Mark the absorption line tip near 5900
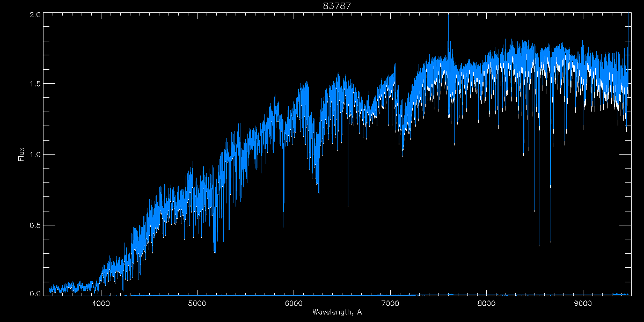644x322 pixels. tap(283, 226)
